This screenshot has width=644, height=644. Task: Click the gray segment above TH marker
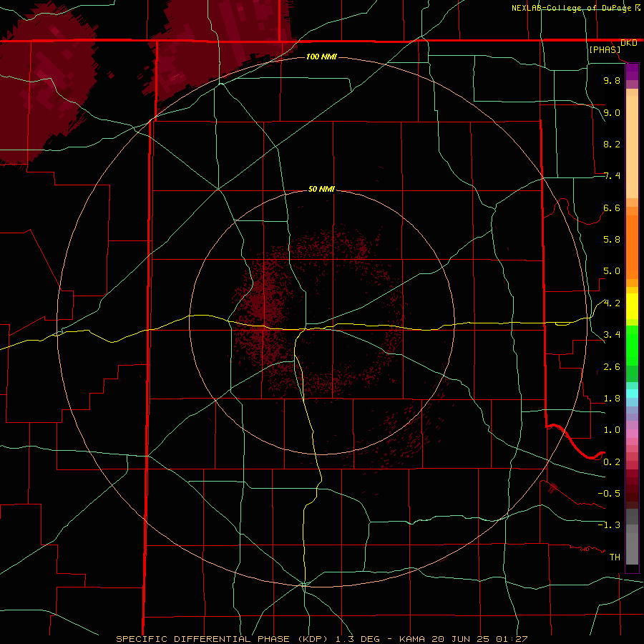click(632, 548)
